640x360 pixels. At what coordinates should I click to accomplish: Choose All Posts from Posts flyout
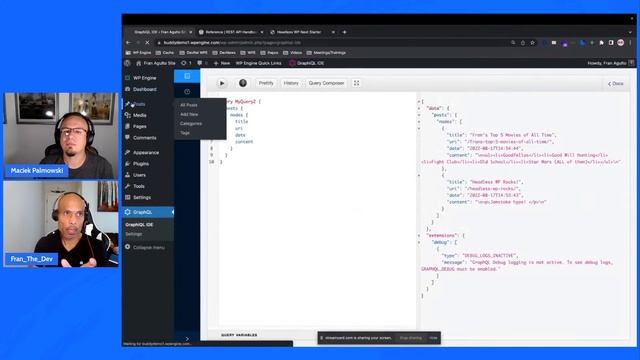pos(189,105)
